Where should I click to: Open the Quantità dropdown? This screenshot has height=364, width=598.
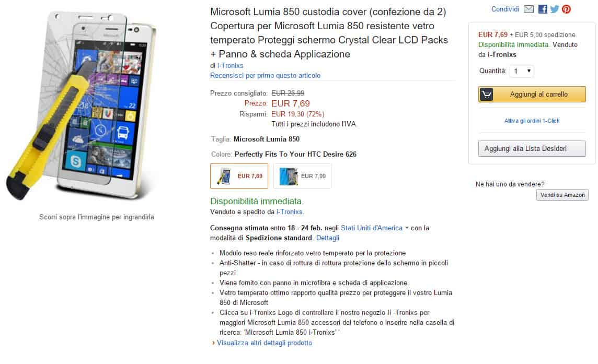tap(521, 71)
